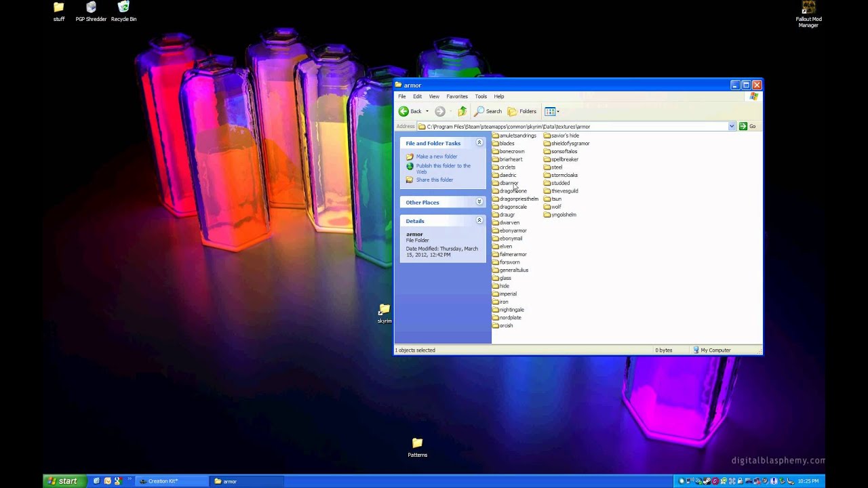Click the iron folder name
Viewport: 868px width, 488px height.
click(x=504, y=302)
